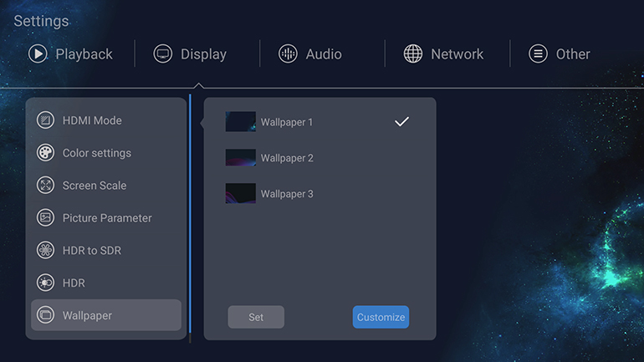Click the Audio waveform icon

pos(288,54)
